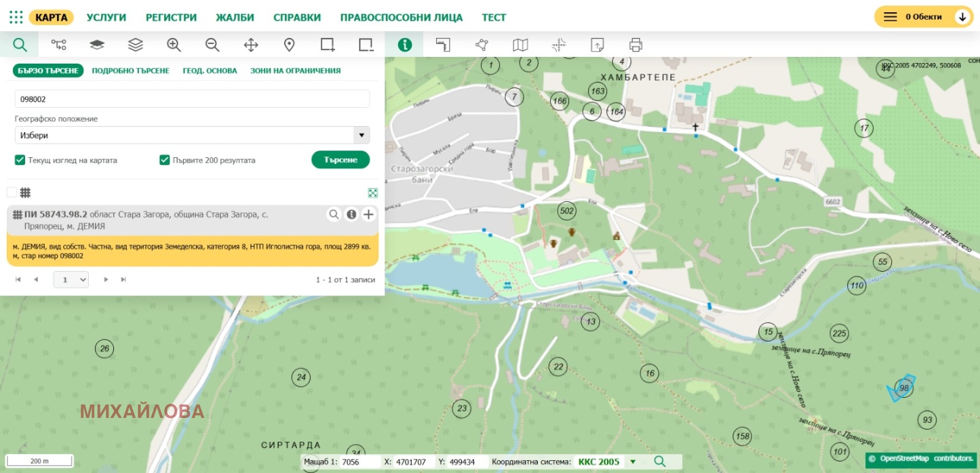The width and height of the screenshot is (980, 473).
Task: Open the ККС 2005 coordinate system dropdown
Action: point(633,462)
